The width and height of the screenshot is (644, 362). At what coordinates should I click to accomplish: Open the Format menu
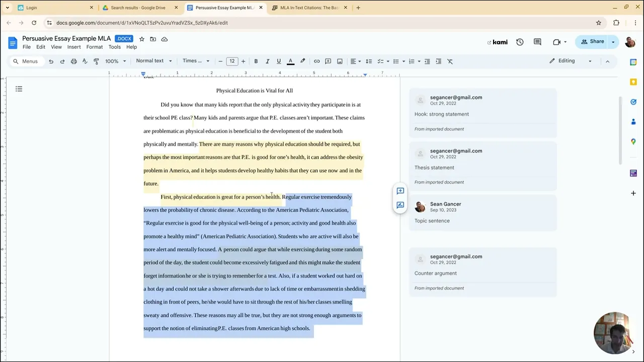click(95, 47)
